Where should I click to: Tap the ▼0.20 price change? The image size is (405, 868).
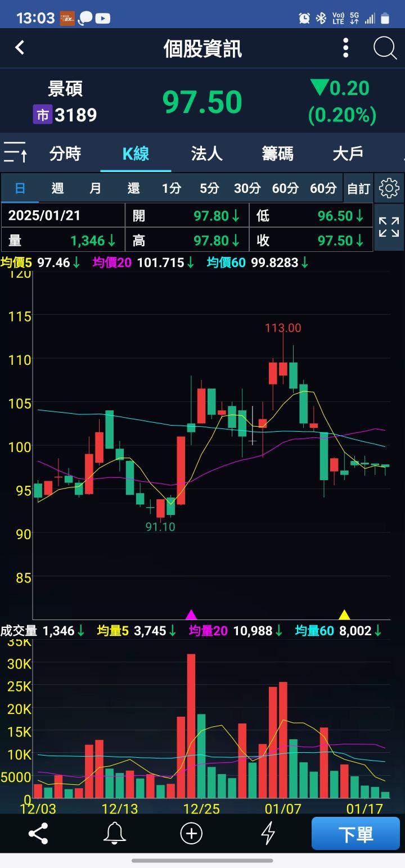(340, 88)
